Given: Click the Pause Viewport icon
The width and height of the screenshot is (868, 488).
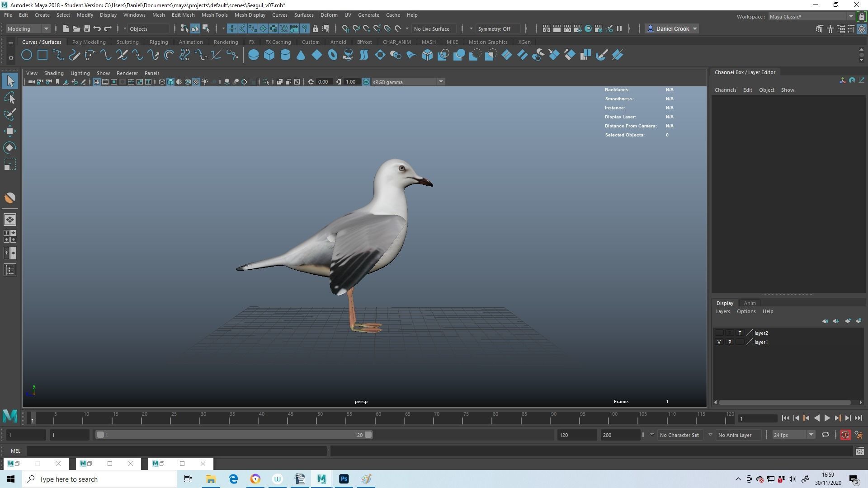Looking at the screenshot, I should [x=619, y=29].
